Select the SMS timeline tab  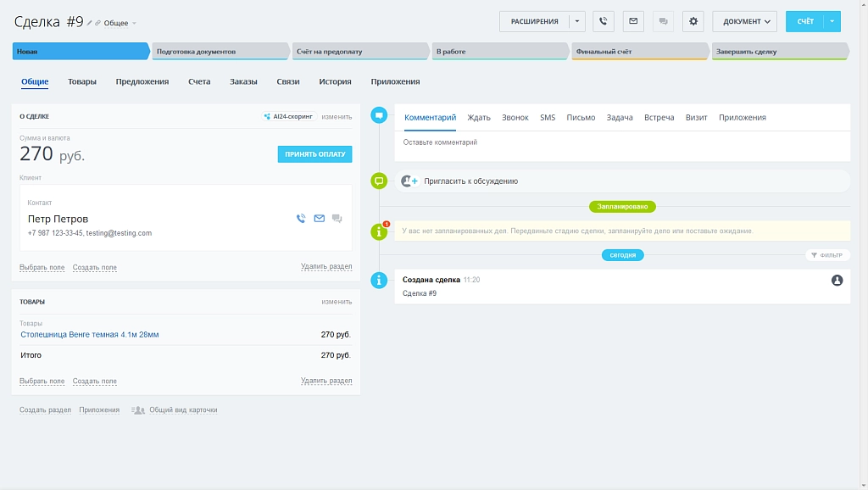pos(548,117)
